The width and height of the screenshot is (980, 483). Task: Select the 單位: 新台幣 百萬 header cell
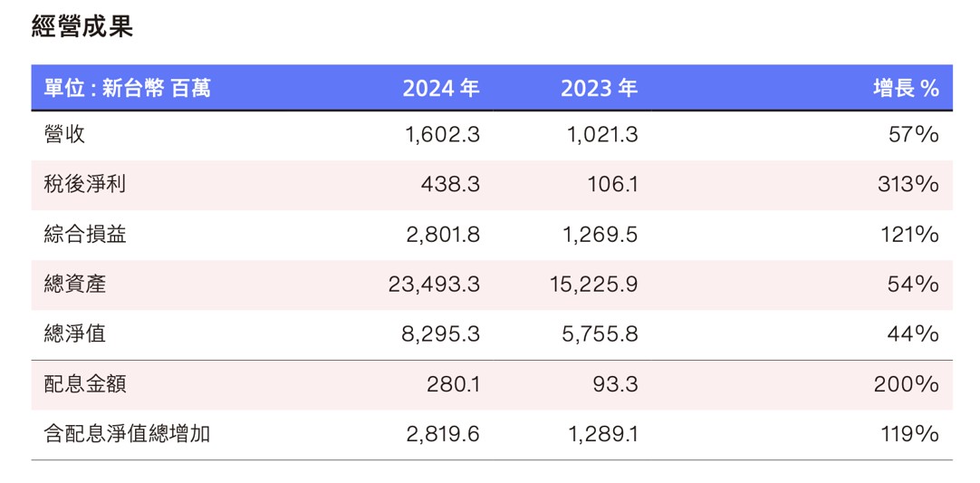[128, 88]
